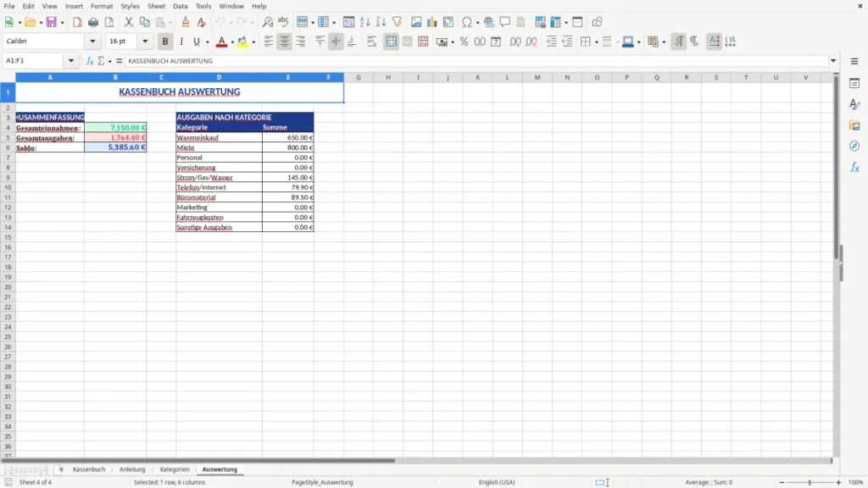Toggle Align Right
868x488 pixels.
[x=301, y=42]
